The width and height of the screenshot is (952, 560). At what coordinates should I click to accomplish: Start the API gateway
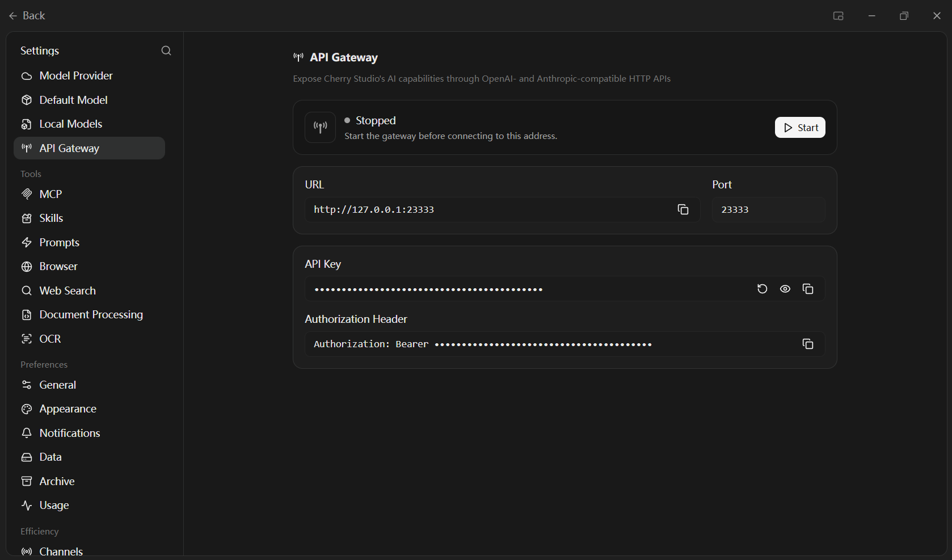click(x=800, y=127)
